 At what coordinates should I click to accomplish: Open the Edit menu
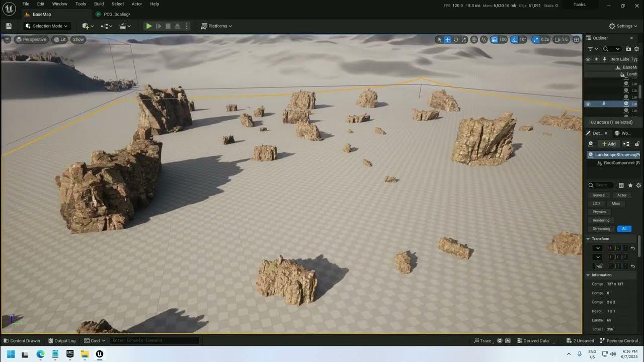point(41,4)
